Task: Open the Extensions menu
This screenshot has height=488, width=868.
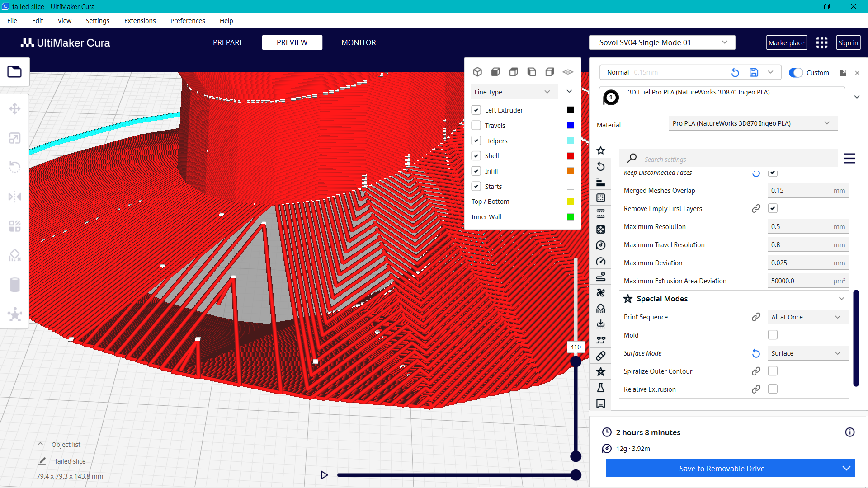Action: click(x=140, y=21)
